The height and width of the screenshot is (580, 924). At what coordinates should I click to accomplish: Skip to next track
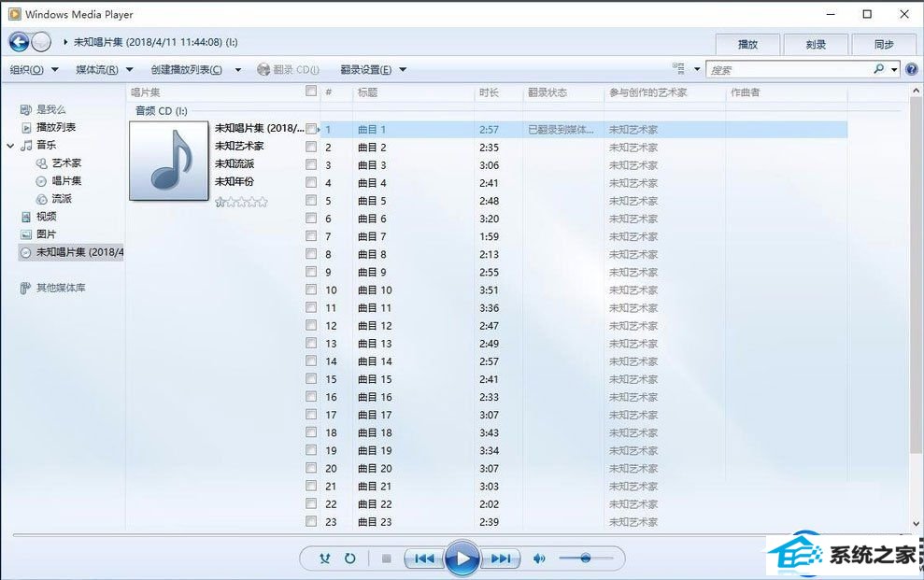500,559
